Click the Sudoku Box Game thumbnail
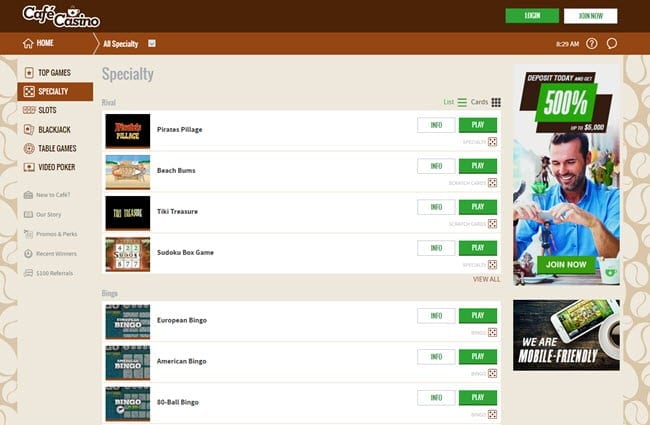The height and width of the screenshot is (425, 650). (x=128, y=254)
